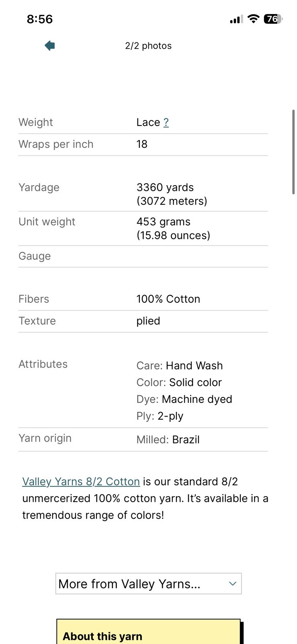Tap the Wraps per inch value 18

(x=142, y=144)
